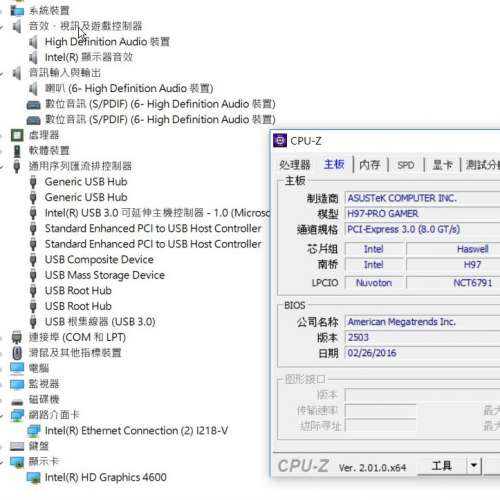Click the Nuvoton LPCIO vendor value
The height and width of the screenshot is (500, 500).
(x=374, y=283)
